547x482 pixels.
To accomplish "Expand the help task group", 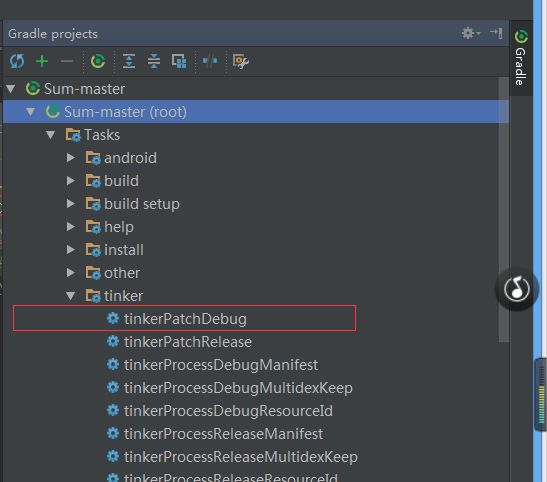I will coord(71,227).
